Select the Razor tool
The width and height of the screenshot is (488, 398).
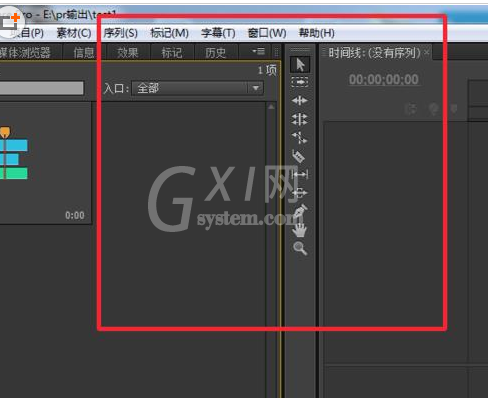[299, 156]
